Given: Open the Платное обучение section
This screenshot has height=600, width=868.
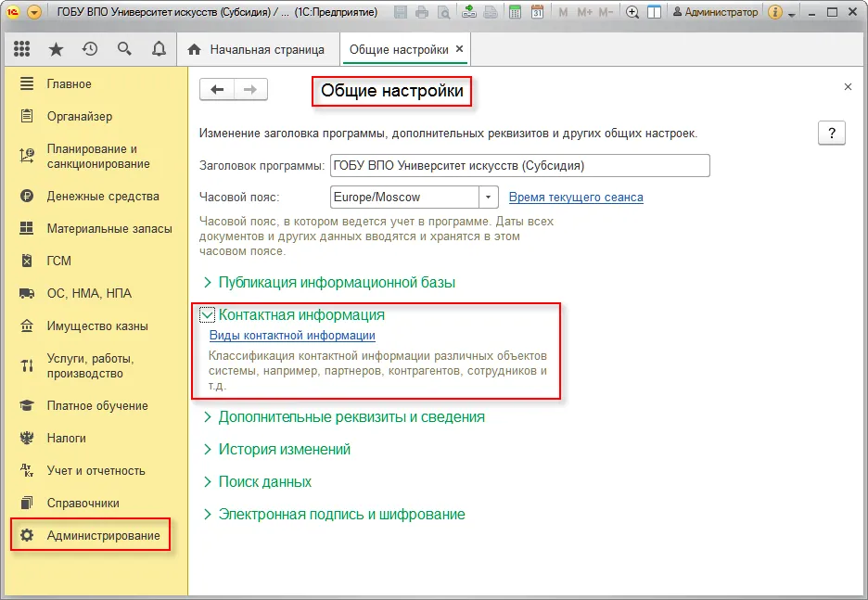Looking at the screenshot, I should (97, 406).
